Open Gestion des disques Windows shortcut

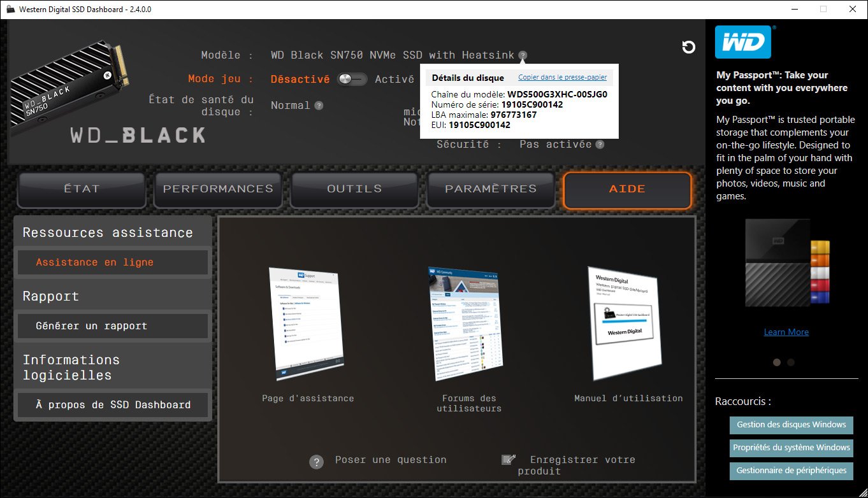(x=791, y=425)
